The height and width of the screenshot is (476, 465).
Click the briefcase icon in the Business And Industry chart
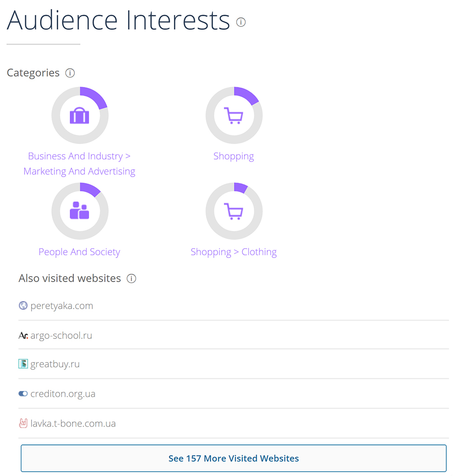[x=80, y=115]
